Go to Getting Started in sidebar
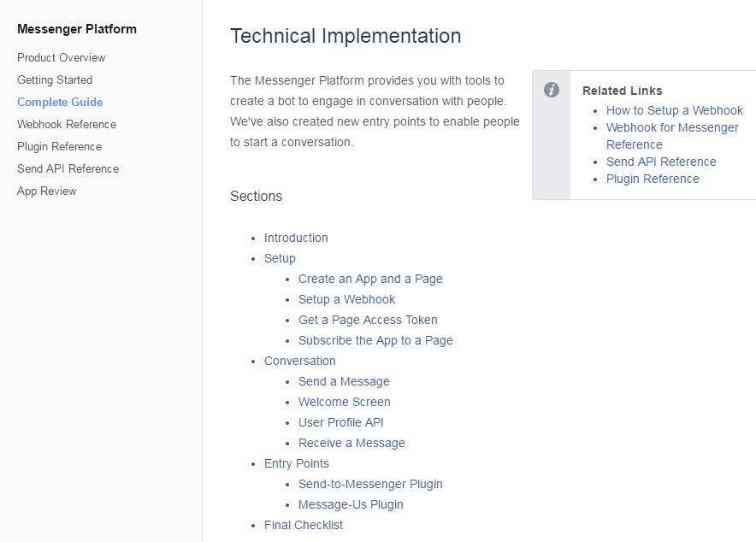Image resolution: width=756 pixels, height=542 pixels. 55,80
